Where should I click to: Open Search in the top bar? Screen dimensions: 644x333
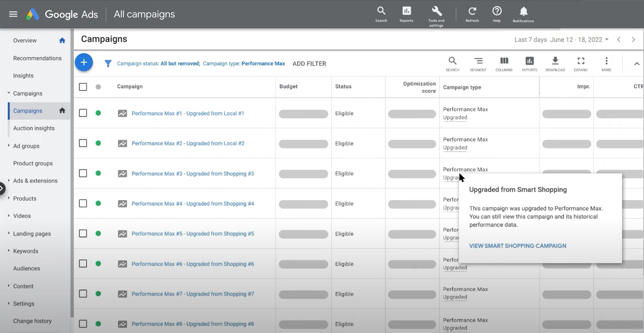(381, 14)
